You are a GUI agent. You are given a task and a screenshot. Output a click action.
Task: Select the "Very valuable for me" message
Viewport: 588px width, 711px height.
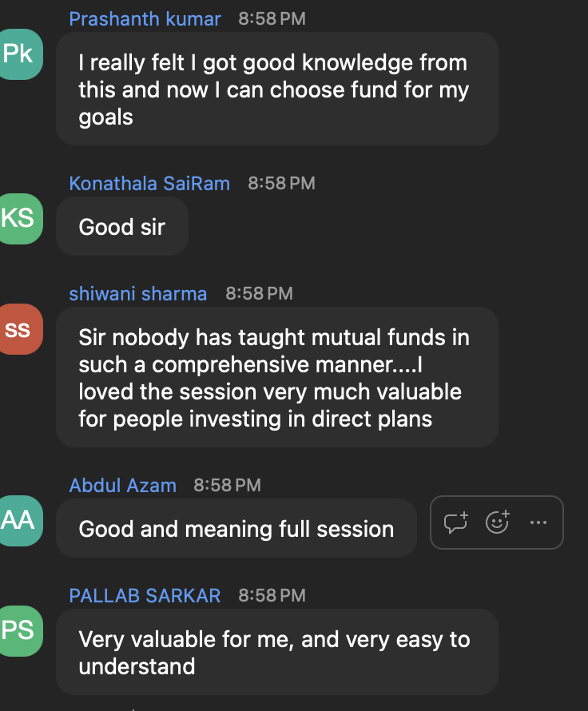pos(277,652)
